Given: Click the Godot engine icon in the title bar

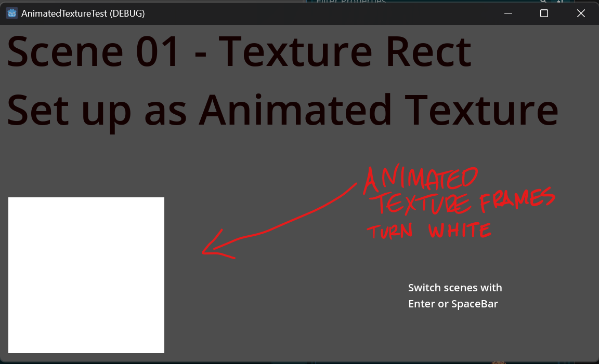Looking at the screenshot, I should [12, 13].
